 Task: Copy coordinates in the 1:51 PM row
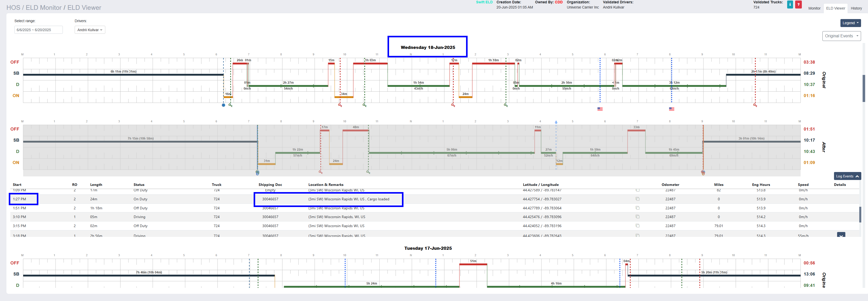pos(638,208)
